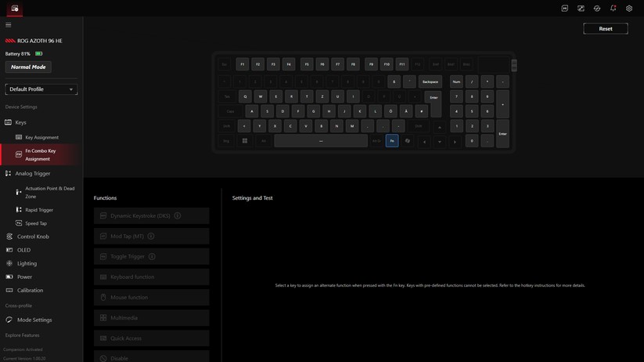Collapse the Keys section in sidebar
Image resolution: width=644 pixels, height=362 pixels.
[x=20, y=122]
